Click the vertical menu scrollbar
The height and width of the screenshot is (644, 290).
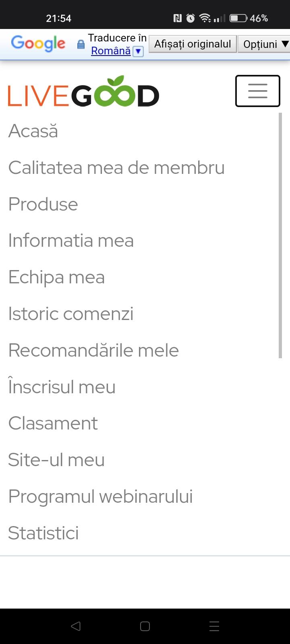pyautogui.click(x=280, y=235)
